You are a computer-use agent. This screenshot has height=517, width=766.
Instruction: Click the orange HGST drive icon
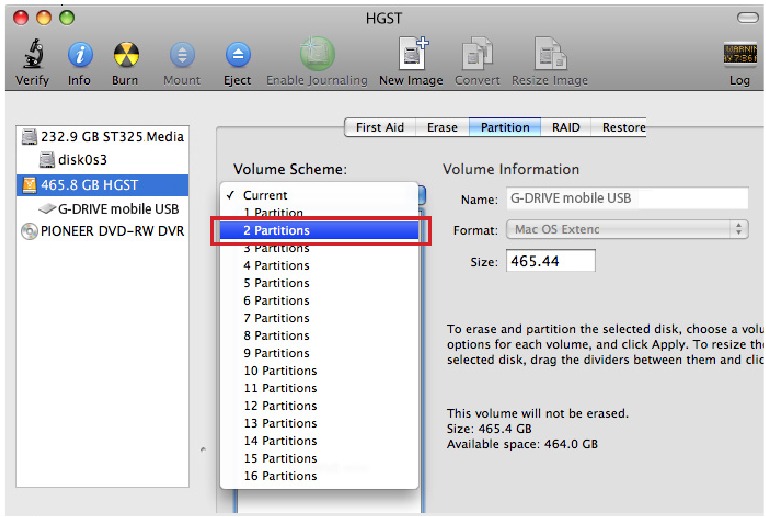[x=29, y=185]
